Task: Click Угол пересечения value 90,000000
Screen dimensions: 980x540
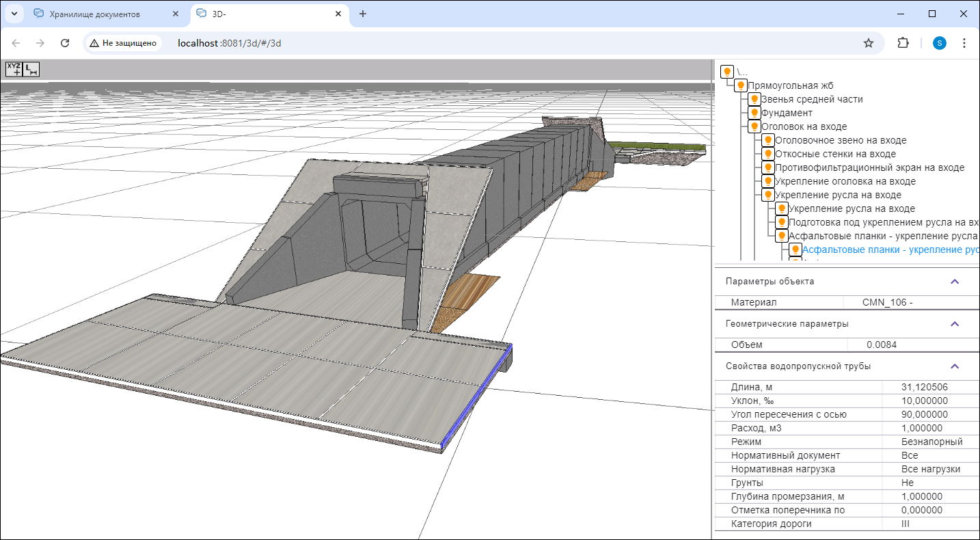Action: (925, 414)
